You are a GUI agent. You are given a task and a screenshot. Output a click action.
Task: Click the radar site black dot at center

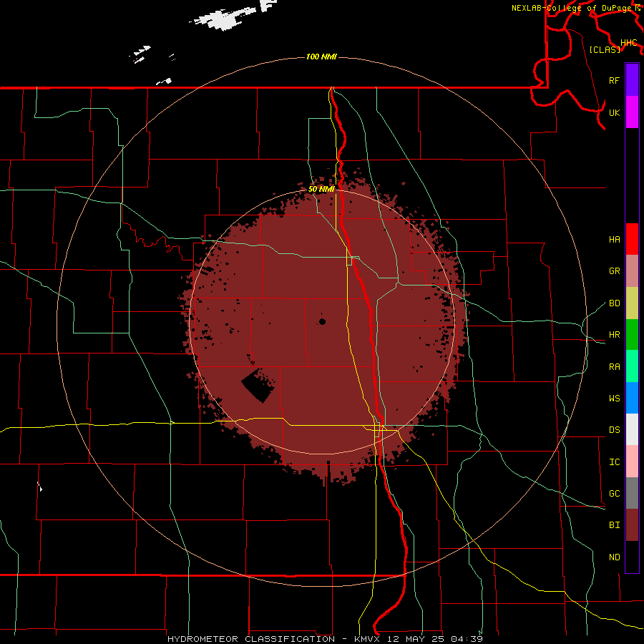(x=322, y=321)
